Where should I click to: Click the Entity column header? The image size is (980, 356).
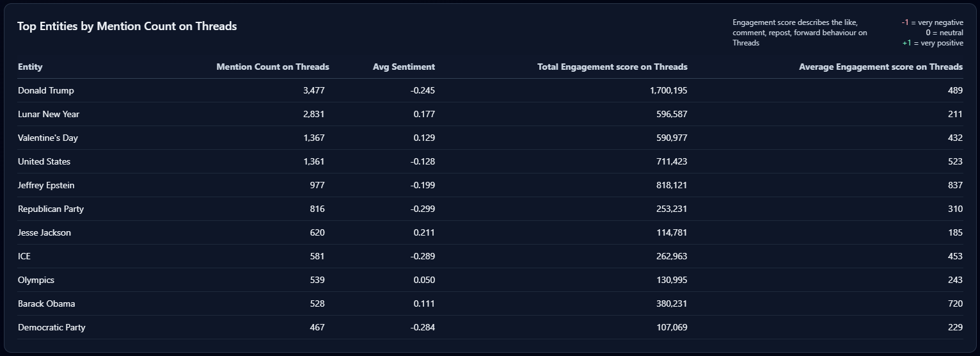point(30,67)
